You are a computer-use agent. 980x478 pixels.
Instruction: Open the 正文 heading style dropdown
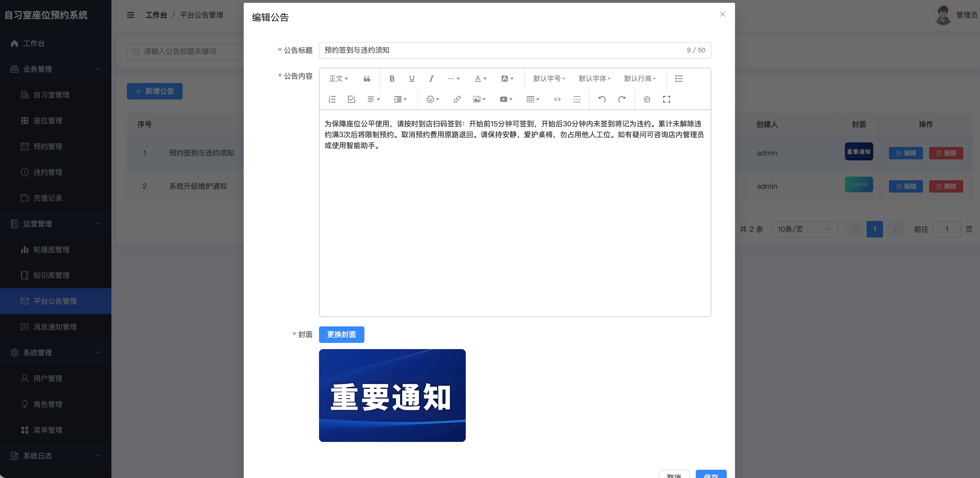(338, 79)
